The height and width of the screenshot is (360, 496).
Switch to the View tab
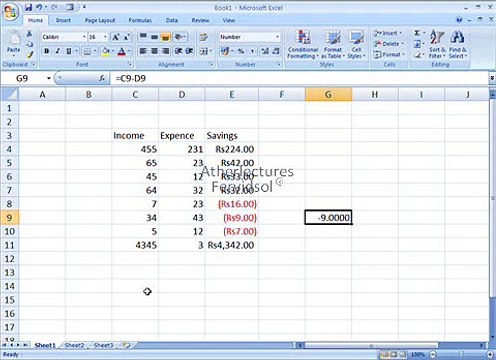(x=229, y=20)
